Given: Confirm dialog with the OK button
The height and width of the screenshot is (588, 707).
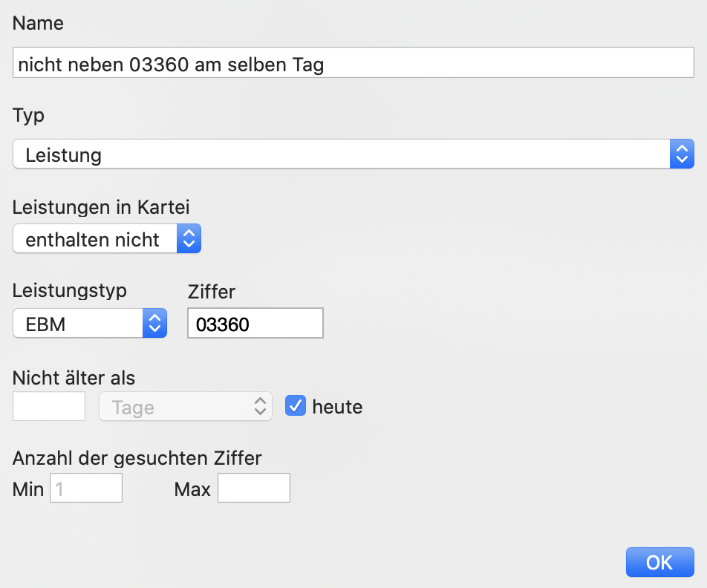Looking at the screenshot, I should (659, 562).
